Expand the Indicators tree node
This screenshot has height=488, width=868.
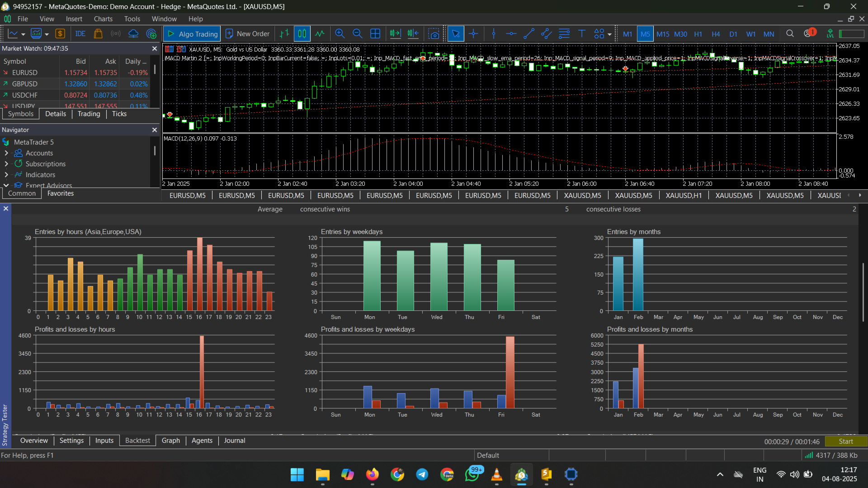pos(6,175)
